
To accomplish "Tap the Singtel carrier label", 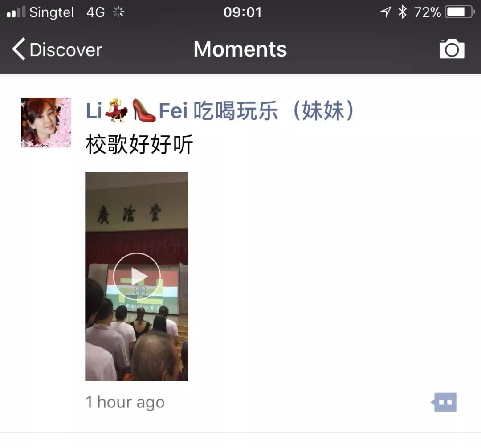I will 52,12.
